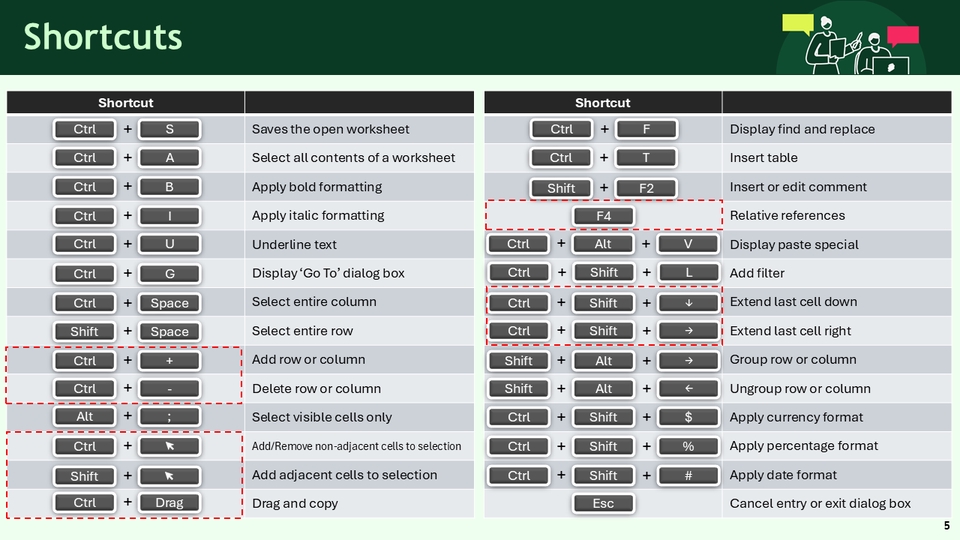Click the right arrow key in Extend last cell right row
This screenshot has height=540, width=960.
point(688,331)
